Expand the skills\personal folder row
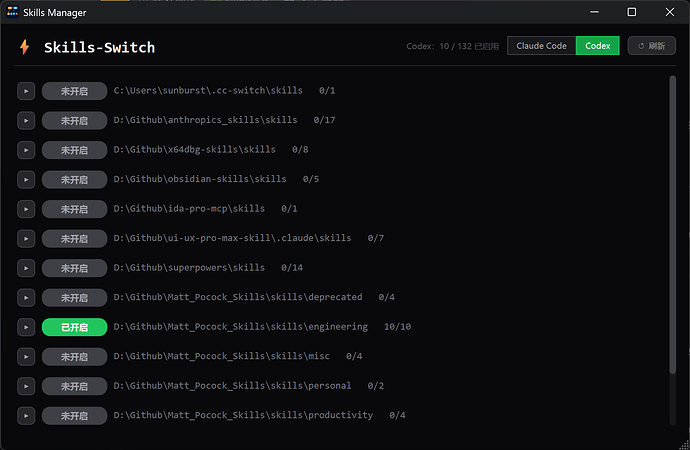The width and height of the screenshot is (690, 450). (x=26, y=386)
